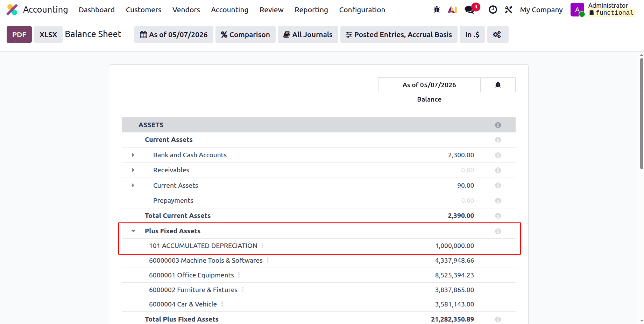Click info icon on Prepayments row
Screen dimensions: 644x324
click(x=498, y=200)
